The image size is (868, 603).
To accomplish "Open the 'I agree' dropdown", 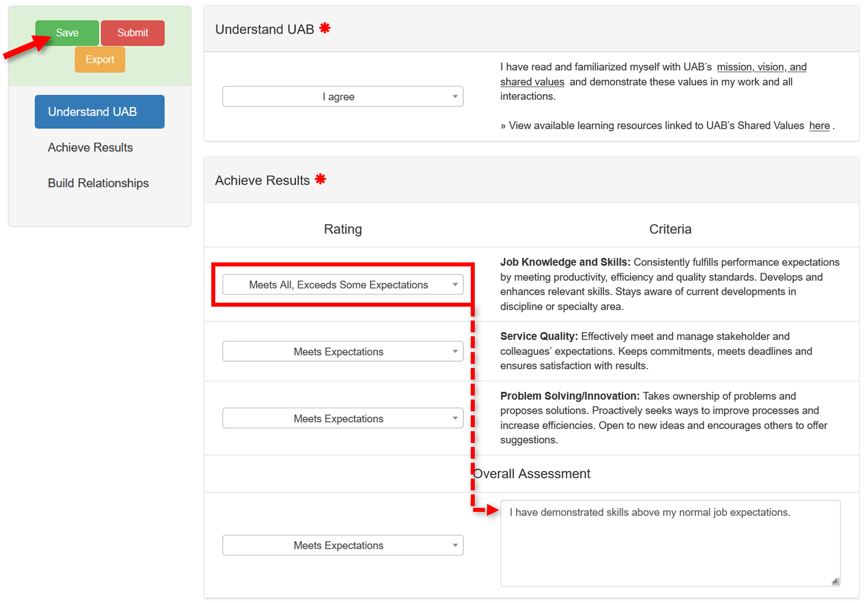I will click(x=342, y=96).
